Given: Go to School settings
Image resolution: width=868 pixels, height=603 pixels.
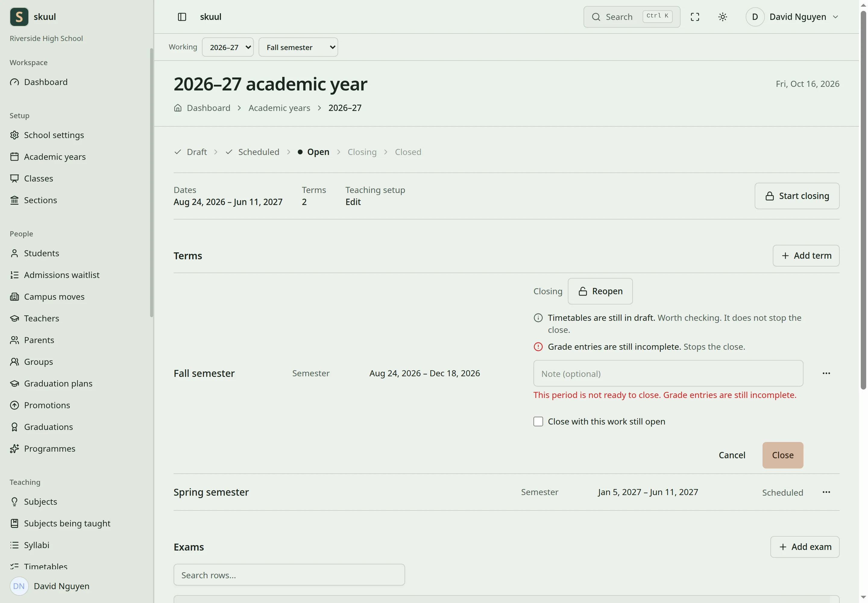Looking at the screenshot, I should point(54,135).
